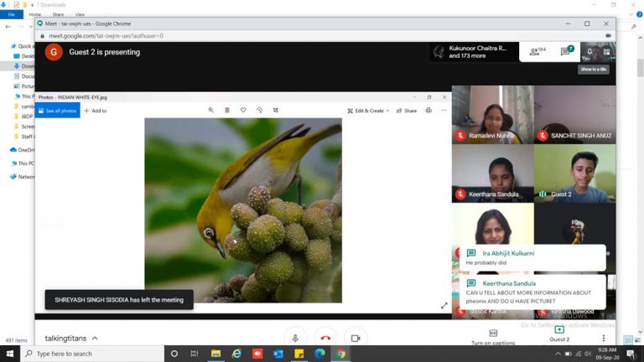
Task: Open Meet's three-dot more options menu
Action: (x=604, y=338)
